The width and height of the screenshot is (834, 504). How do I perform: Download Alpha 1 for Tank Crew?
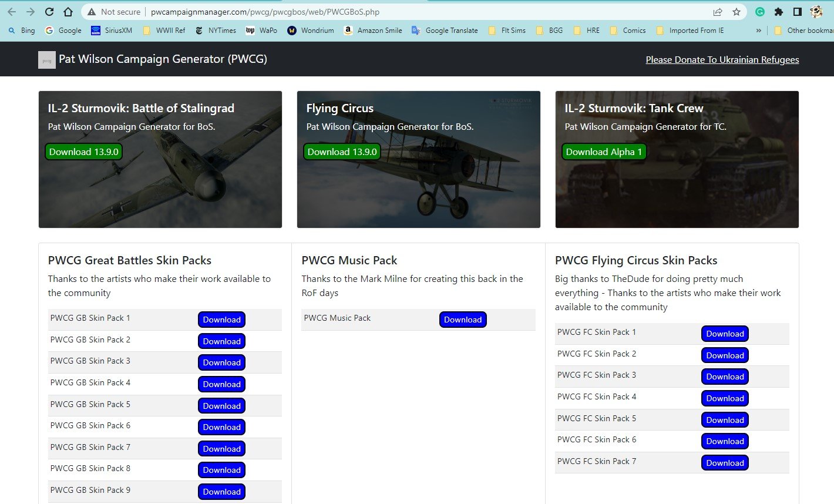(604, 152)
